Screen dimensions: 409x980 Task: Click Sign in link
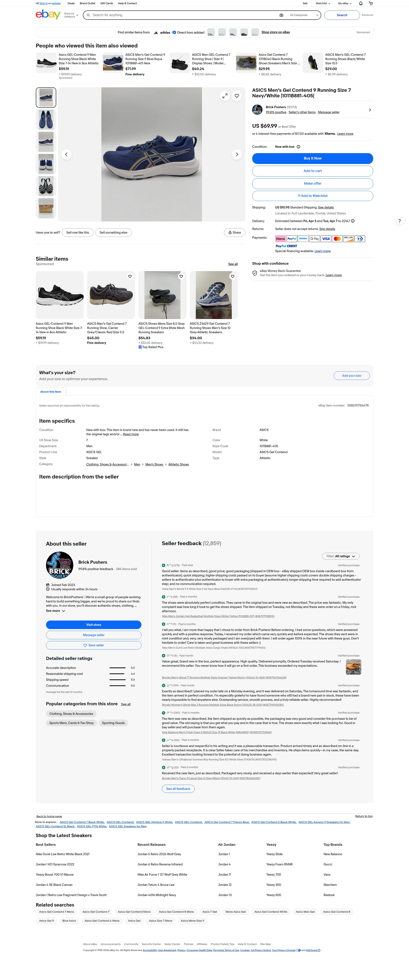coord(43,3)
